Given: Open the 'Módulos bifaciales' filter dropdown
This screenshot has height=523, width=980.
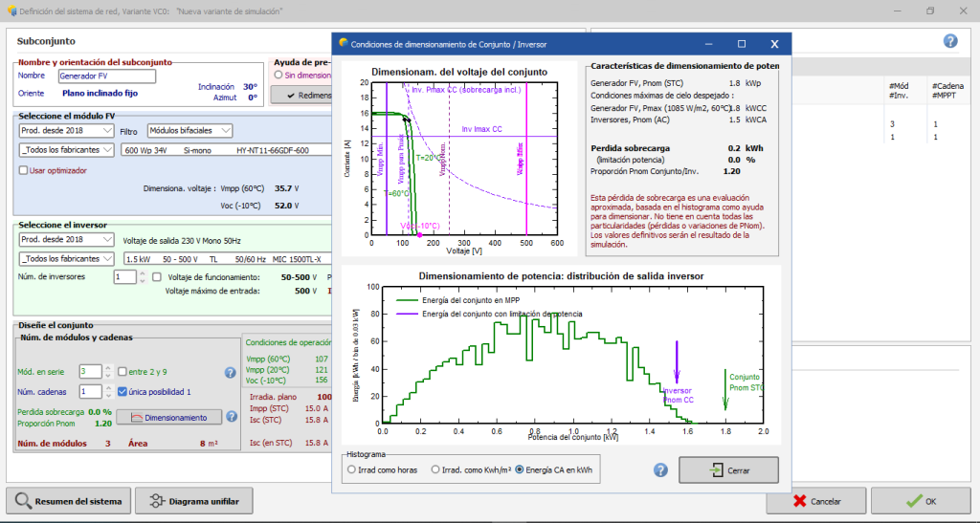Looking at the screenshot, I should tap(189, 130).
